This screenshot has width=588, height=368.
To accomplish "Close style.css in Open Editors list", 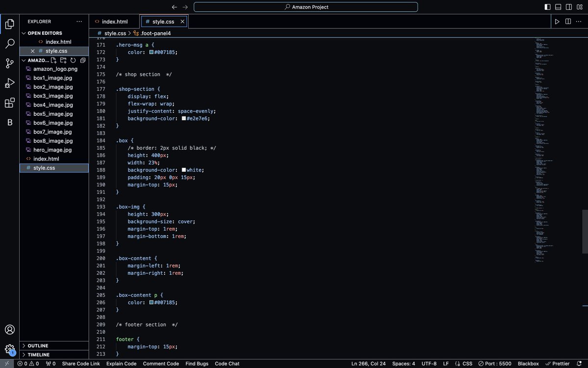I will click(x=33, y=51).
